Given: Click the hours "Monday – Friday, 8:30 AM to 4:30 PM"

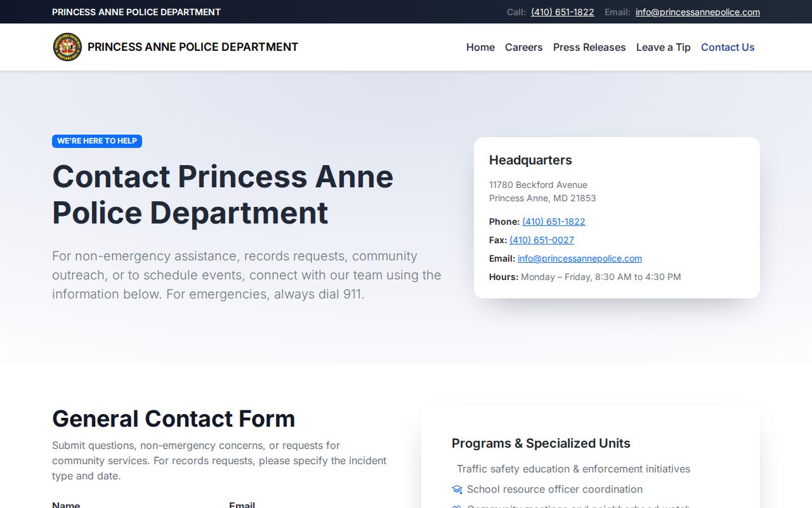Looking at the screenshot, I should pos(601,277).
